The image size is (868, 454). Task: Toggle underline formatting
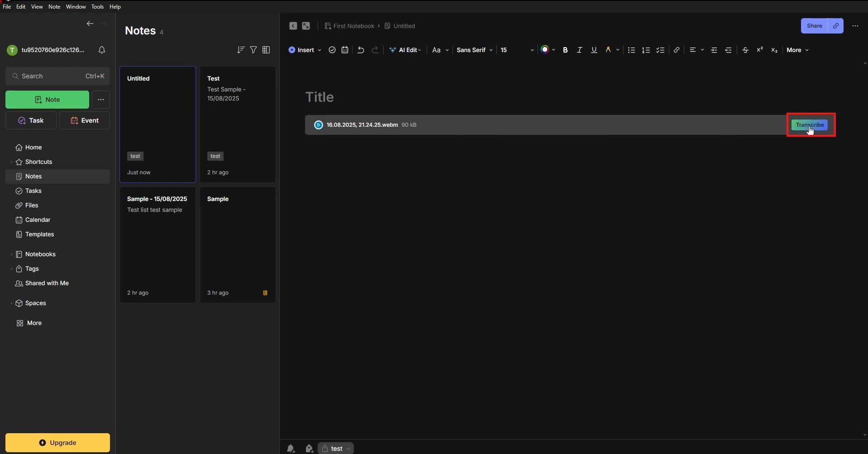tap(594, 50)
